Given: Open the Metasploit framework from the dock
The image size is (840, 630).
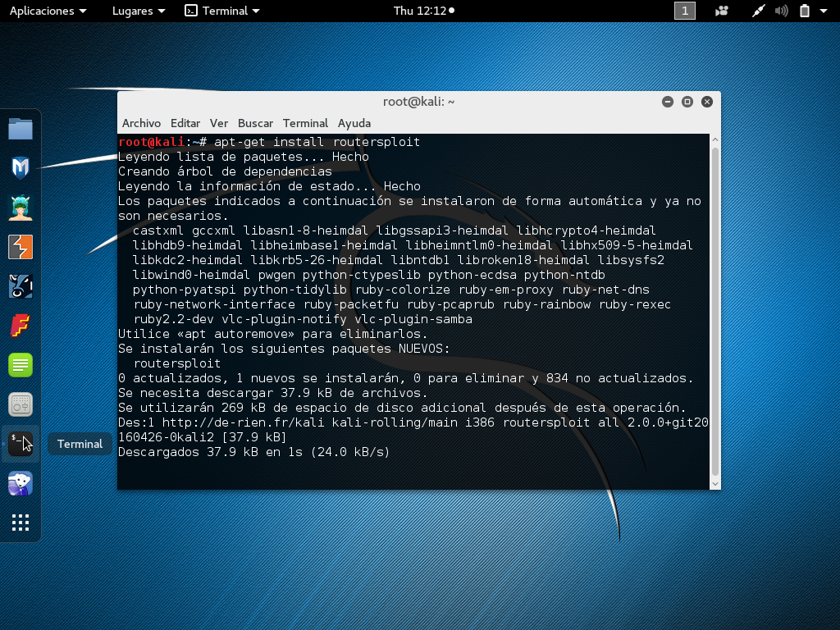Looking at the screenshot, I should [x=21, y=168].
